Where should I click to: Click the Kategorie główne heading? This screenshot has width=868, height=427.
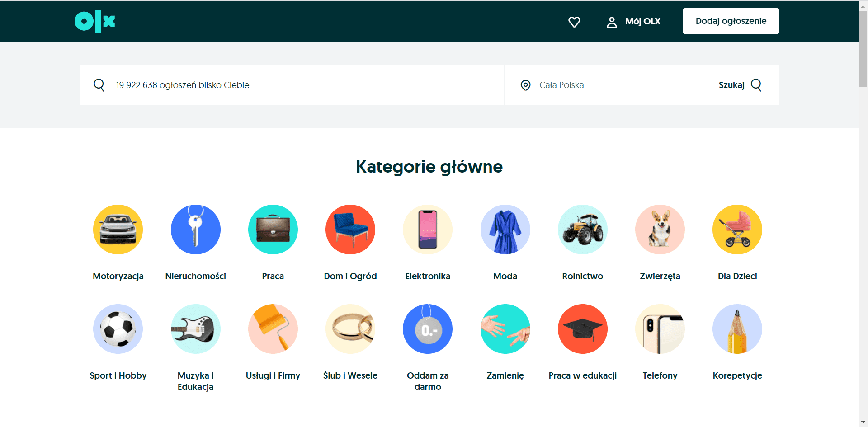pos(429,167)
